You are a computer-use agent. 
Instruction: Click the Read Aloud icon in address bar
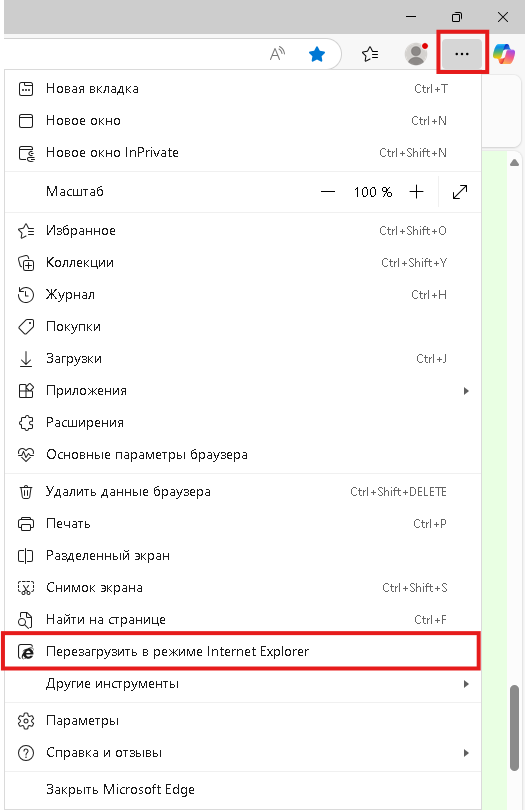(277, 53)
